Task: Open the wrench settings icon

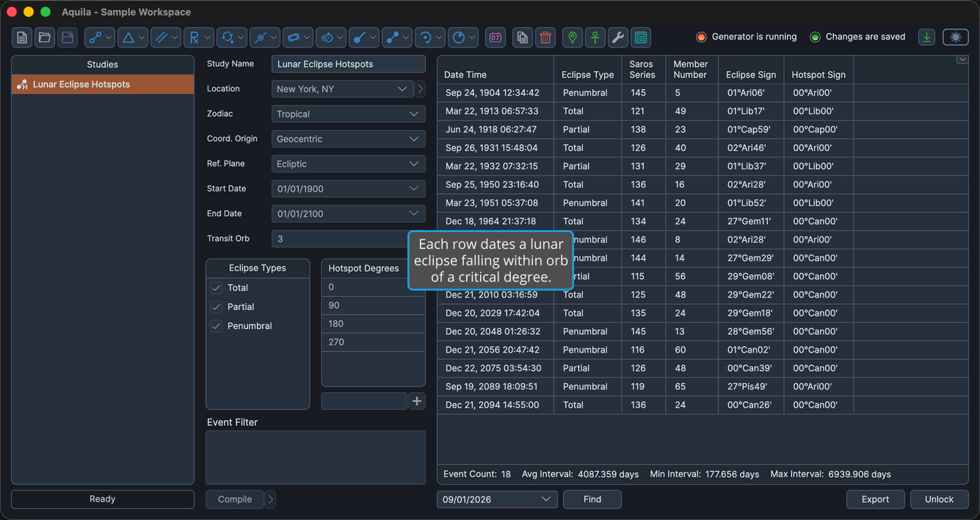Action: pyautogui.click(x=618, y=37)
